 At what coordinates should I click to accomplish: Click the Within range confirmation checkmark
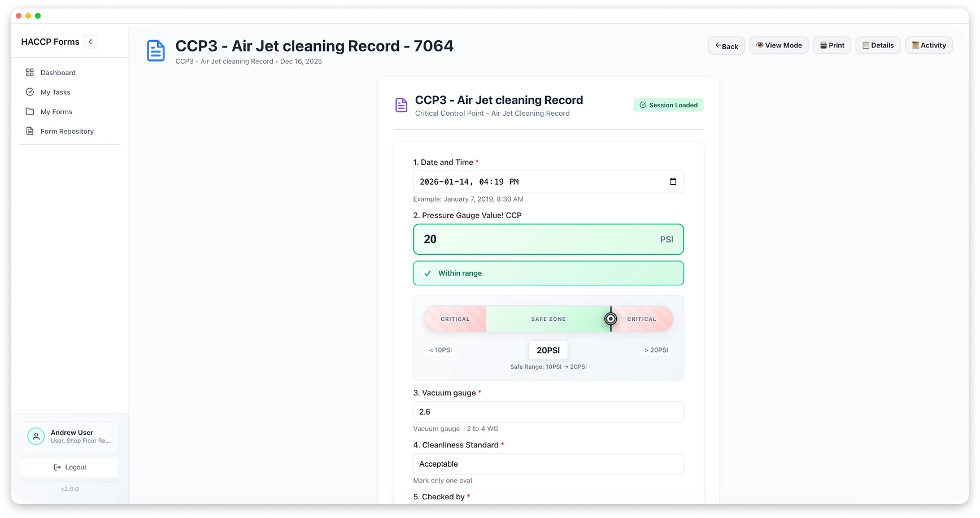427,273
